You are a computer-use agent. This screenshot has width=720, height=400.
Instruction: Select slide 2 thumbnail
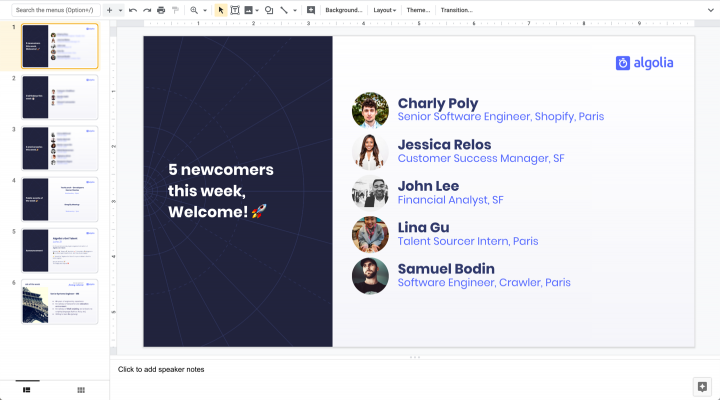60,97
